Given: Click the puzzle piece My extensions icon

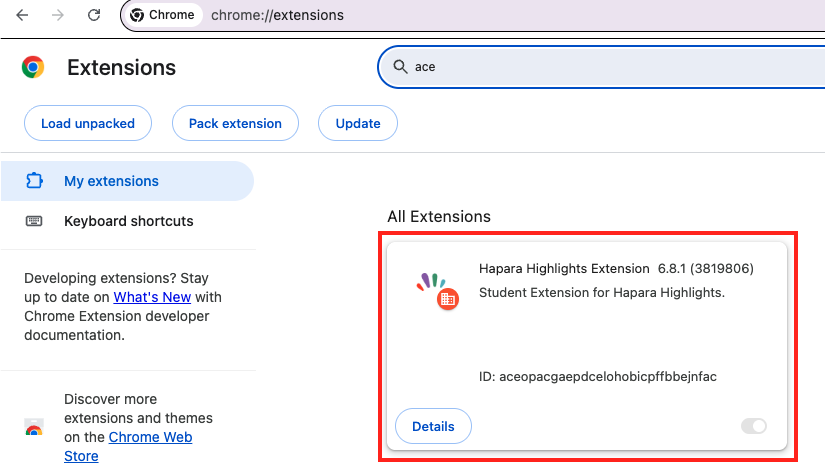Looking at the screenshot, I should (34, 180).
